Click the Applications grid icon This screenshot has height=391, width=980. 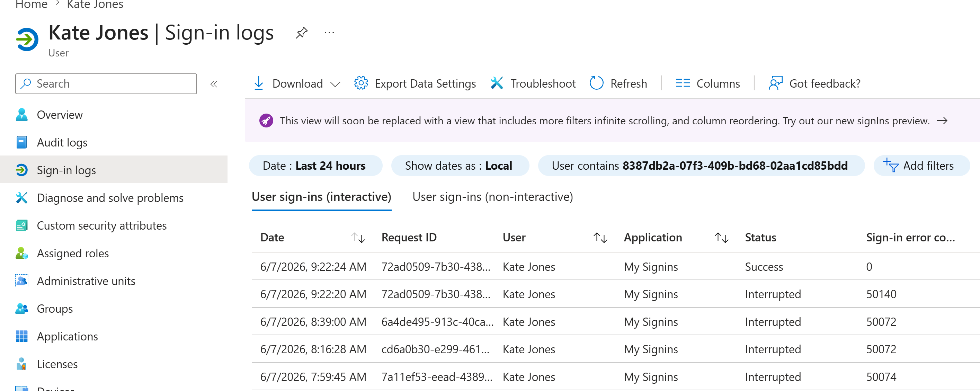[22, 336]
